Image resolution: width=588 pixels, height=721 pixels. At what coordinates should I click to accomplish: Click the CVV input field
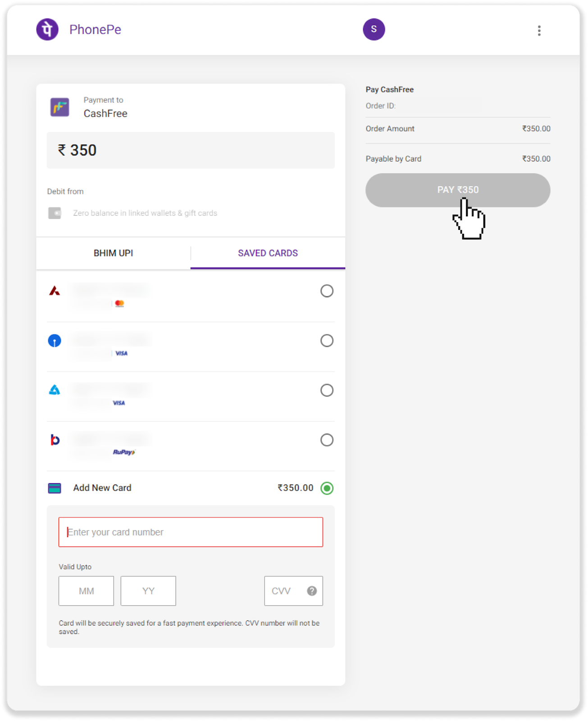pyautogui.click(x=285, y=591)
